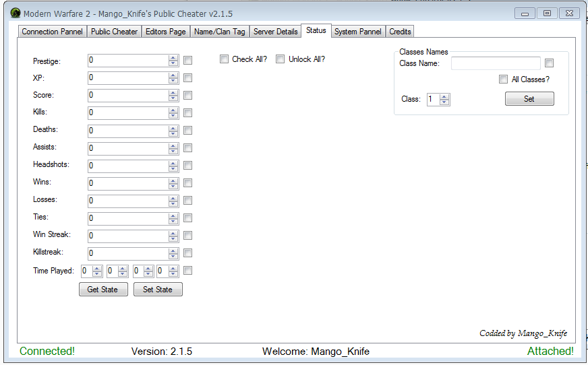This screenshot has width=588, height=365.
Task: Click the Kills value spinner arrows
Action: point(173,112)
